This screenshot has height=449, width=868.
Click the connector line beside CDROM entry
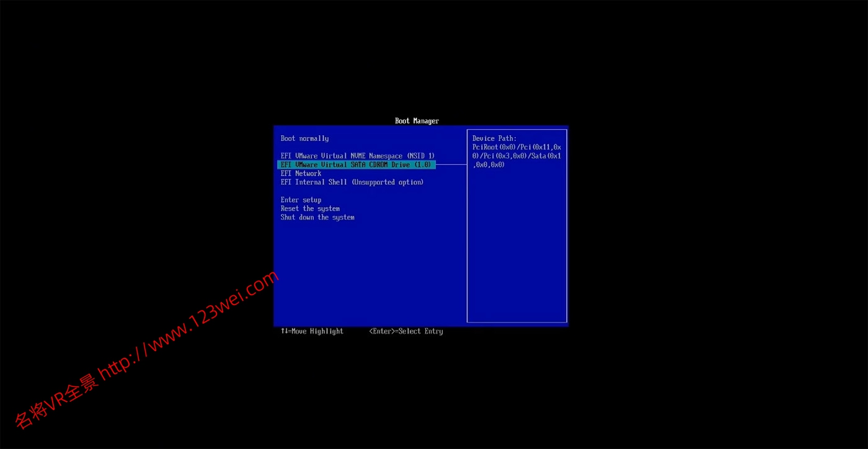click(x=451, y=164)
